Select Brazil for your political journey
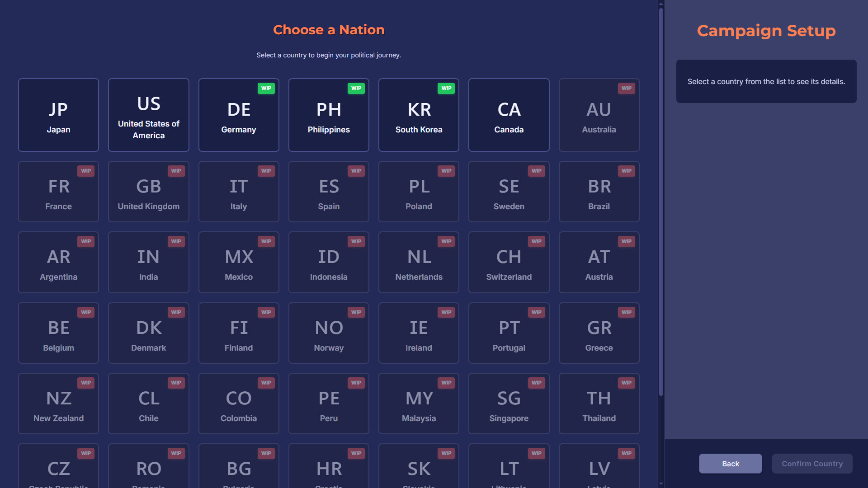 point(599,192)
